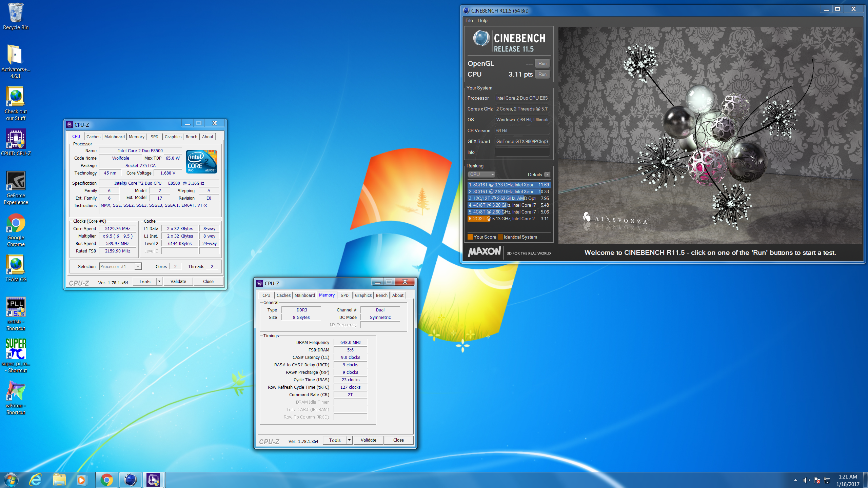This screenshot has height=488, width=868.
Task: Run the CPU test in Cinebench
Action: point(542,74)
